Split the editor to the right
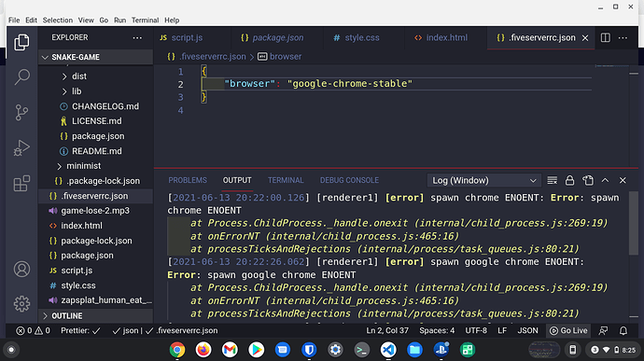This screenshot has width=644, height=361. click(606, 38)
